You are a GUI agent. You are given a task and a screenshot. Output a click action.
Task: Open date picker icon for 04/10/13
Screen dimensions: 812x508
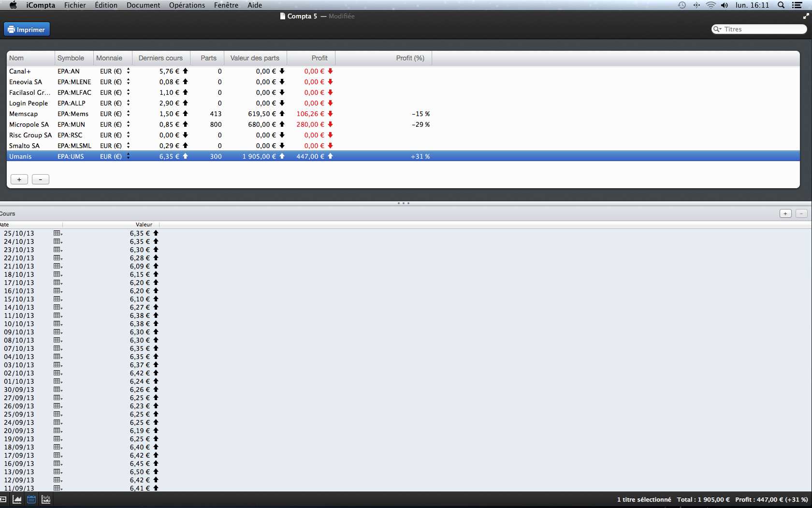pos(58,357)
